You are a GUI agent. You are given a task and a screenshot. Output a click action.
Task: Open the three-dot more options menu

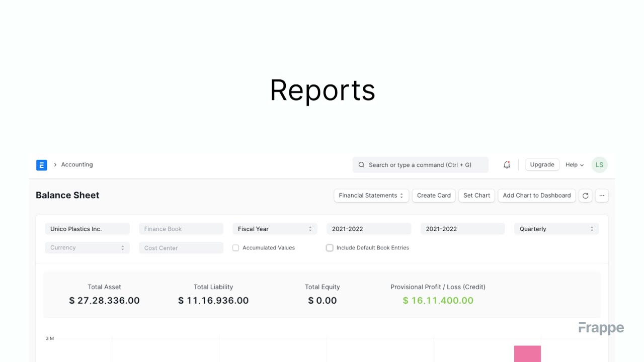602,196
